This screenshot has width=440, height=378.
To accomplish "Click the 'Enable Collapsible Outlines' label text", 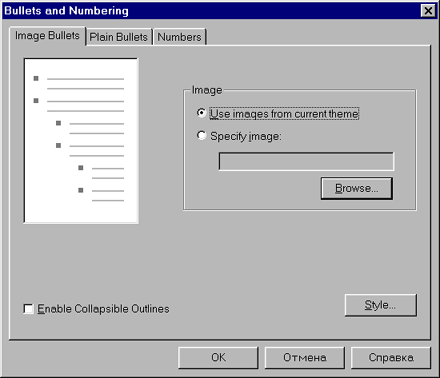I will click(x=103, y=309).
